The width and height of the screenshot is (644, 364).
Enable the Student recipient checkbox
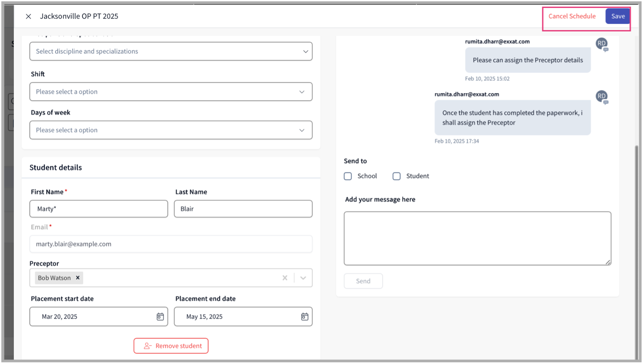396,176
